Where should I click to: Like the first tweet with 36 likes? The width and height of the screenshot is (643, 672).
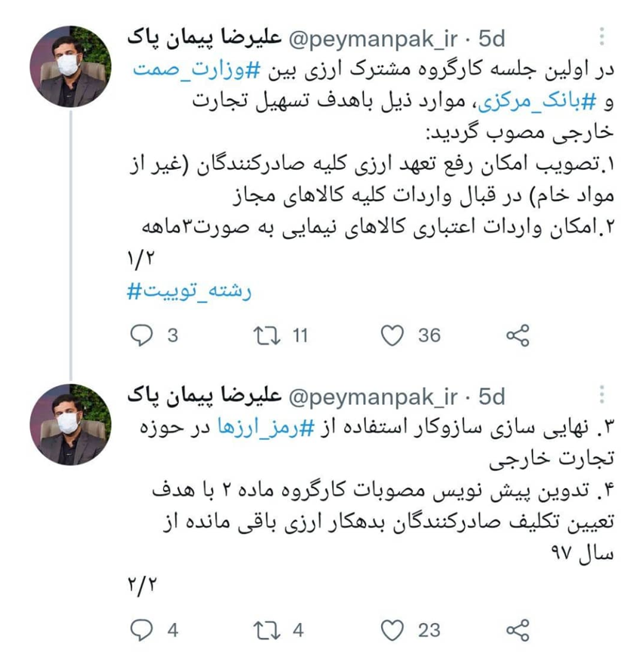392,336
